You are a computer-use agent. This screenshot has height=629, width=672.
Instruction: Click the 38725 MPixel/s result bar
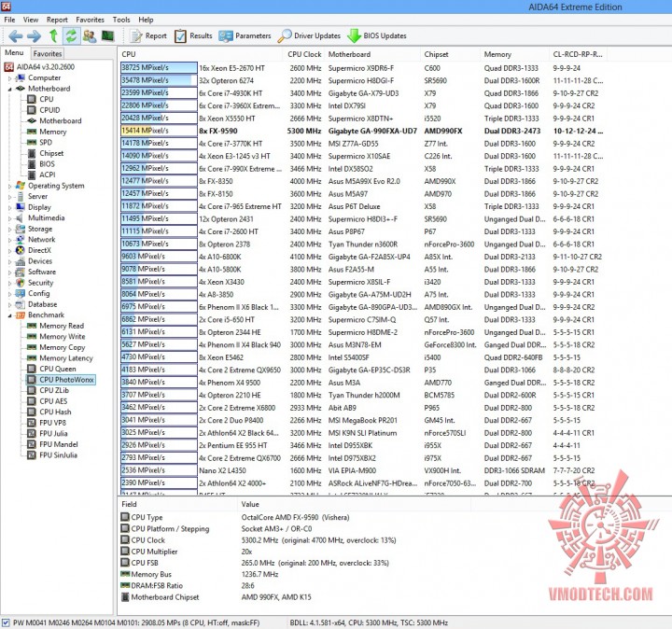point(159,68)
